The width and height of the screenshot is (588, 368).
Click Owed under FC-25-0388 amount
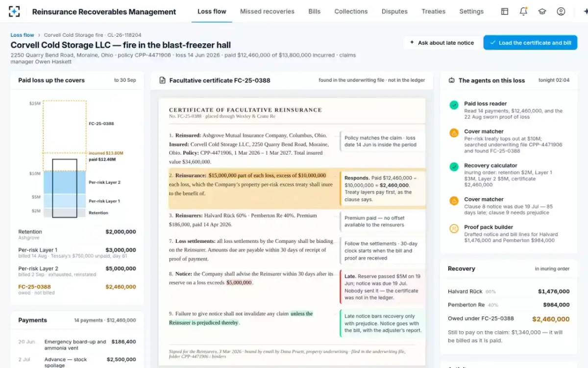[551, 319]
